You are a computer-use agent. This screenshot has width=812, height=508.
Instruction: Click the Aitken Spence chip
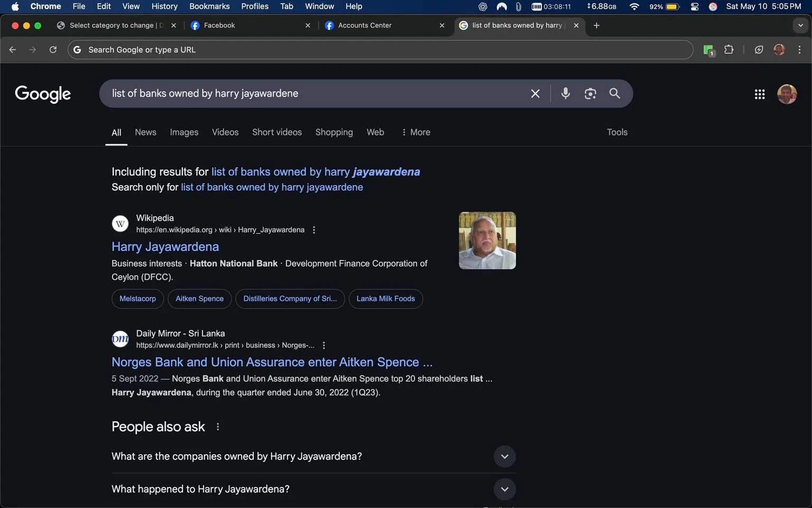coord(199,299)
